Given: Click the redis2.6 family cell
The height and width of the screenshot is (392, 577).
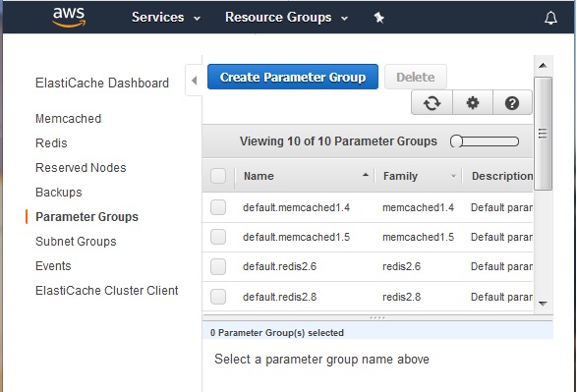Looking at the screenshot, I should pos(401,266).
